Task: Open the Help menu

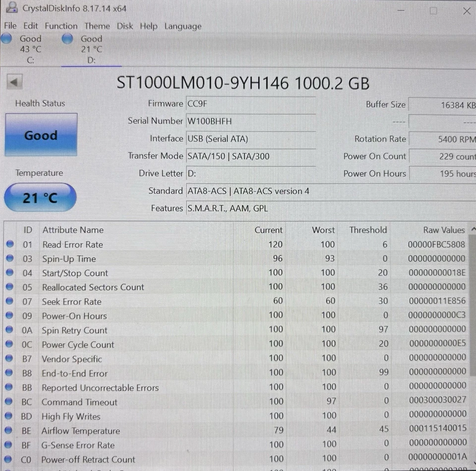Action: [148, 26]
